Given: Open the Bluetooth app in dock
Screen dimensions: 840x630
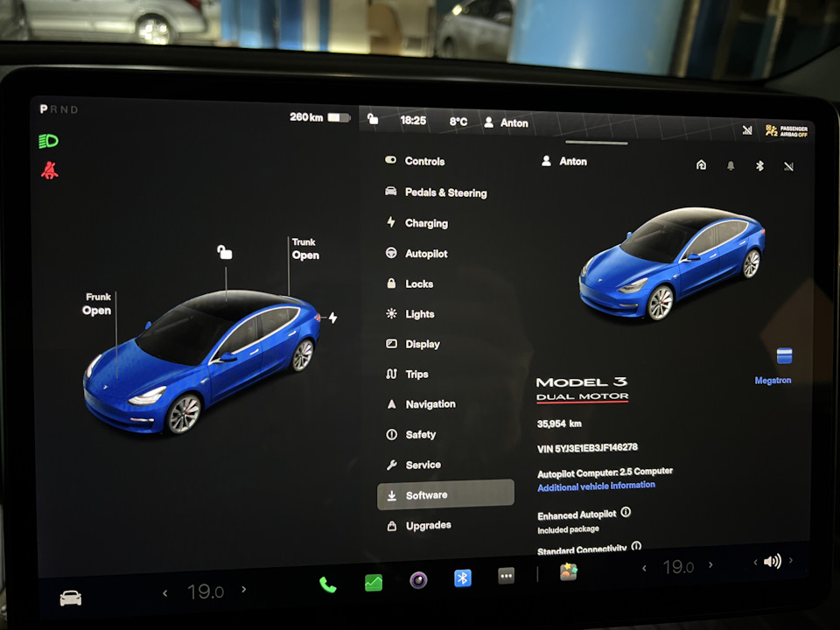Looking at the screenshot, I should coord(462,577).
